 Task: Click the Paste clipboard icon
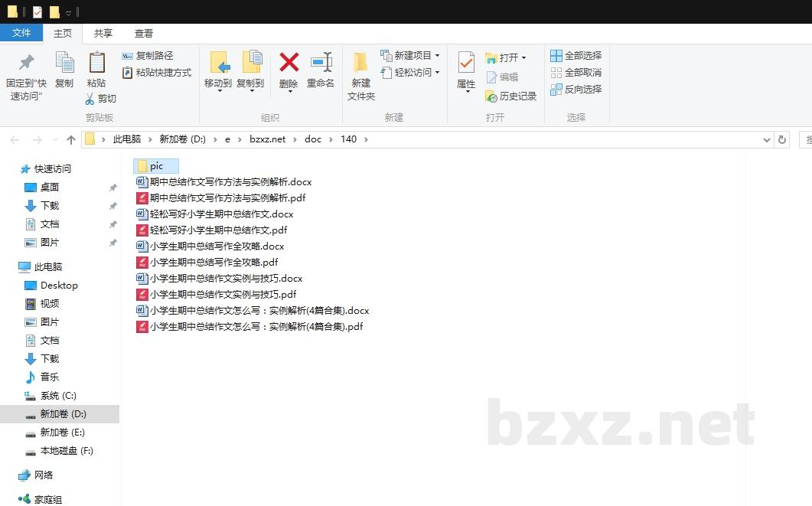96,63
